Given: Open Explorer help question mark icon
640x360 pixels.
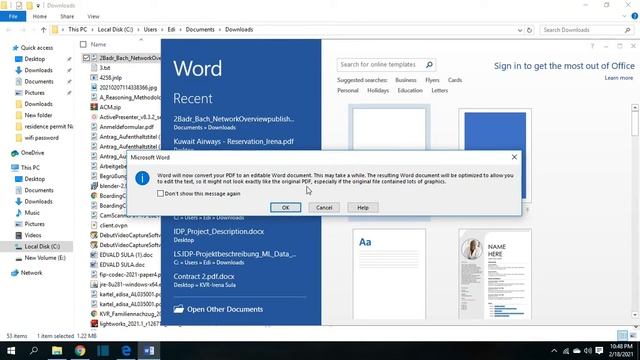Looking at the screenshot, I should click(x=635, y=16).
